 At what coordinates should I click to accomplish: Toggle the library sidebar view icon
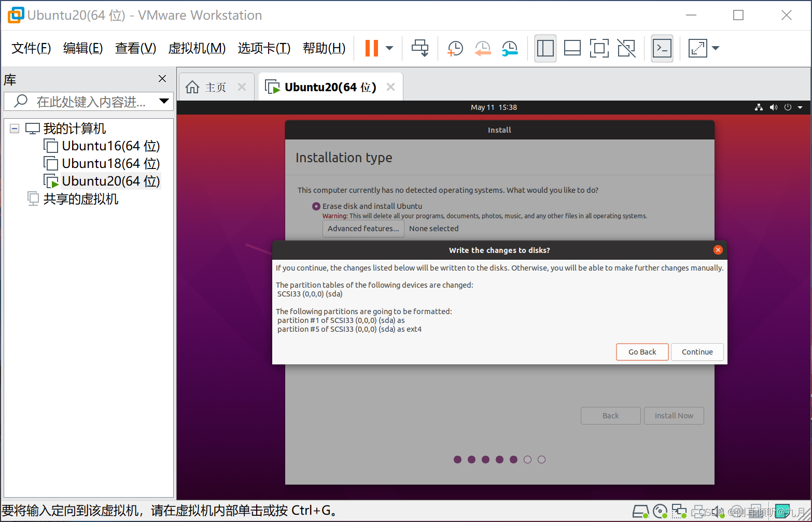pyautogui.click(x=545, y=48)
